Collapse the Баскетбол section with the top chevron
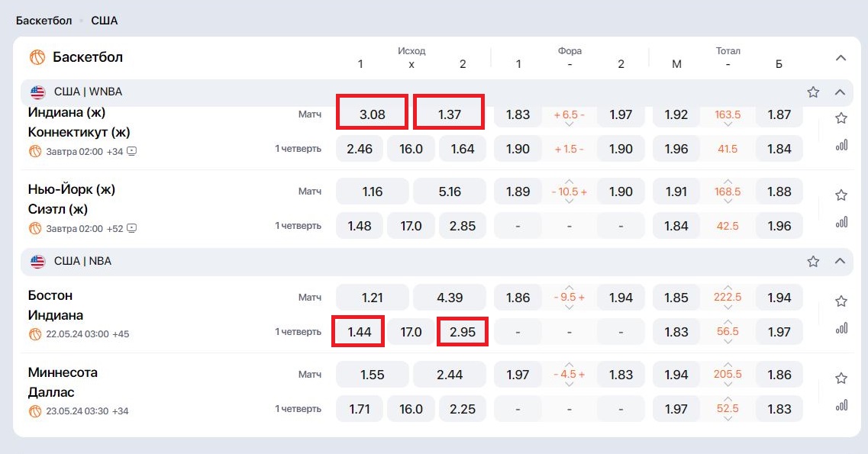The image size is (868, 454). point(841,57)
